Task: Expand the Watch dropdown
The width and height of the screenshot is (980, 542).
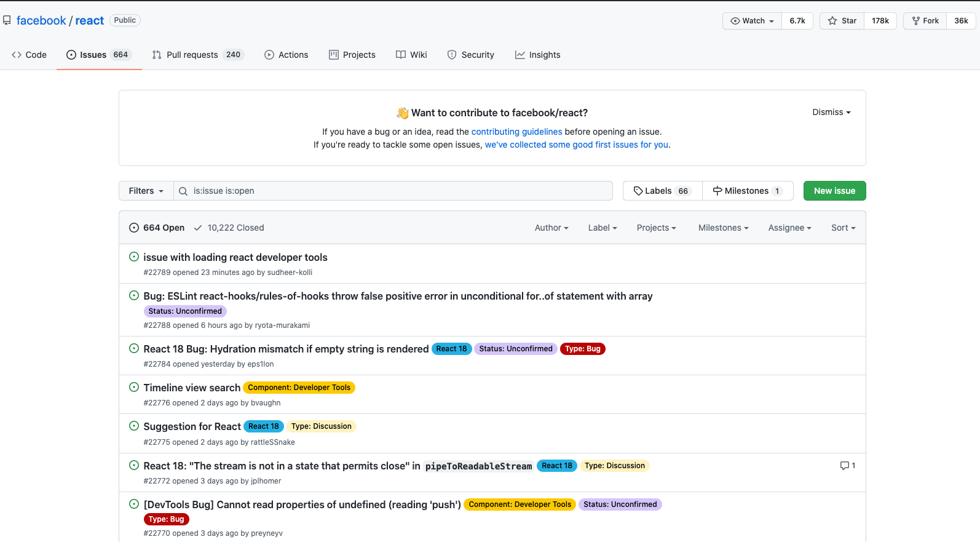Action: point(753,21)
